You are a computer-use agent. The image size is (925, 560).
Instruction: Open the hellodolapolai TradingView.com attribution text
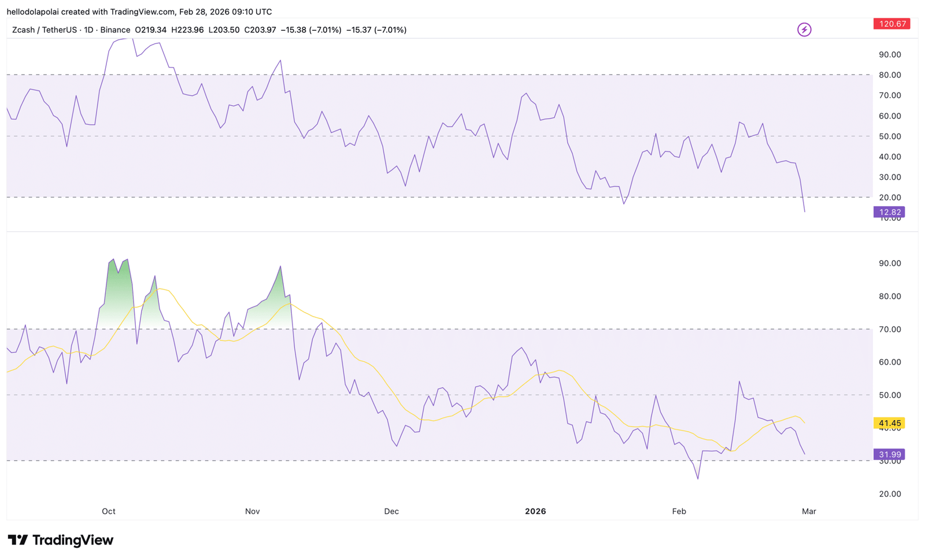click(139, 12)
